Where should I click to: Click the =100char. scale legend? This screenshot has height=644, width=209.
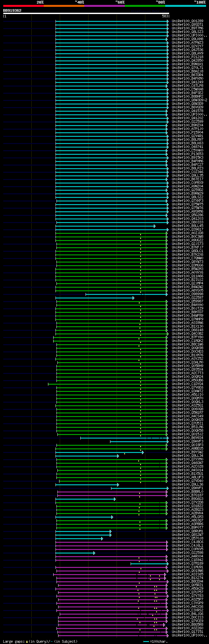pyautogui.click(x=156, y=641)
